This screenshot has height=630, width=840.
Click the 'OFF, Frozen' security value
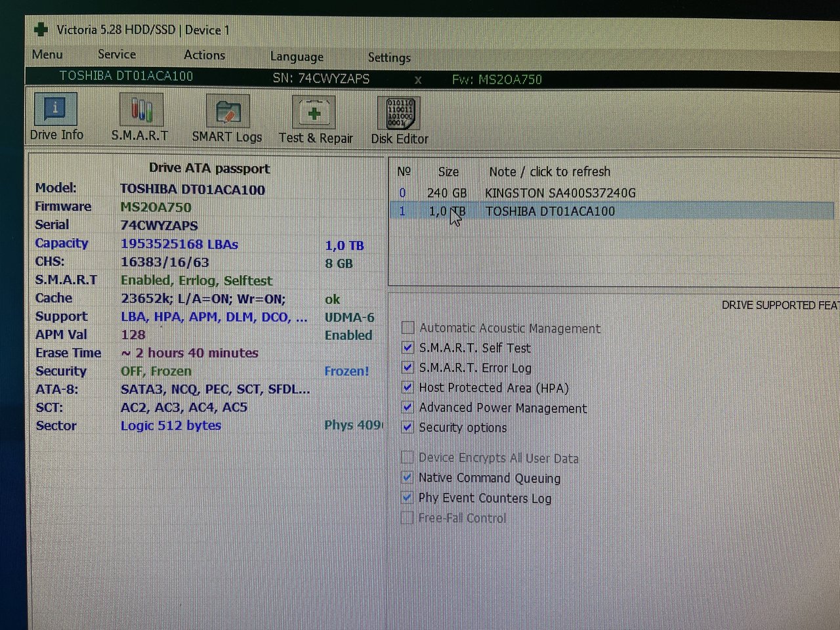pos(156,371)
